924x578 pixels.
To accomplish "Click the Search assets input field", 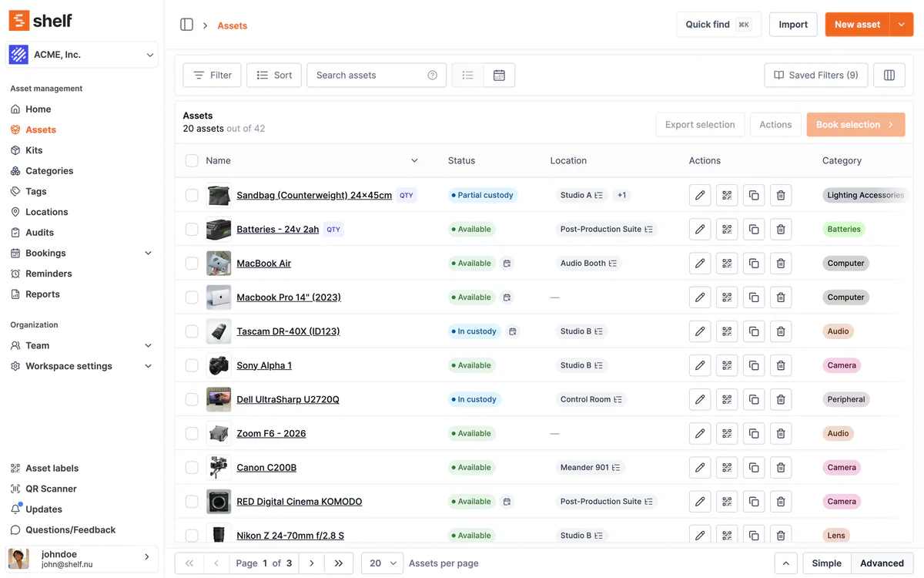I will [x=377, y=75].
